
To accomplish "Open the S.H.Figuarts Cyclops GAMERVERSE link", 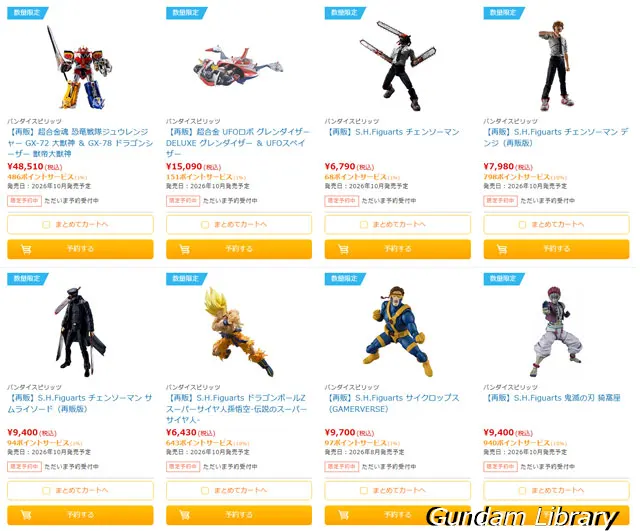I will pos(393,403).
